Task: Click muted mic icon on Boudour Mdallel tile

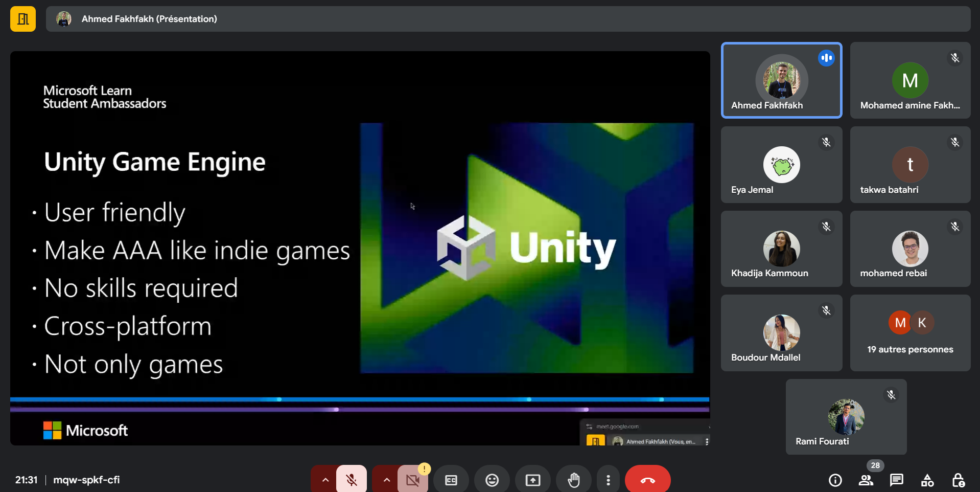Action: 826,310
